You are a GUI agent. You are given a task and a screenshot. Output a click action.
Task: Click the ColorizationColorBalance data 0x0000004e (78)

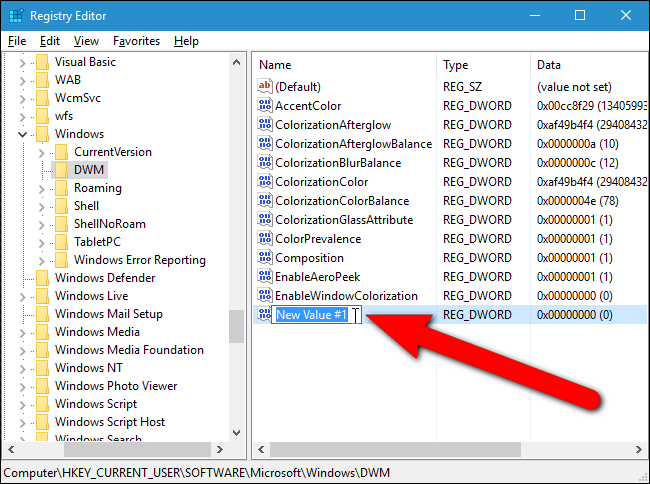577,201
